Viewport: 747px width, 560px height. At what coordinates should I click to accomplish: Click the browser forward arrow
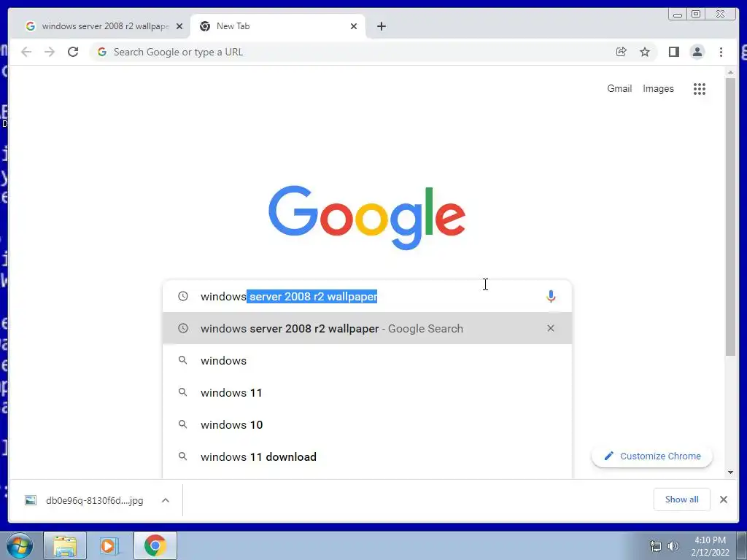(x=50, y=52)
